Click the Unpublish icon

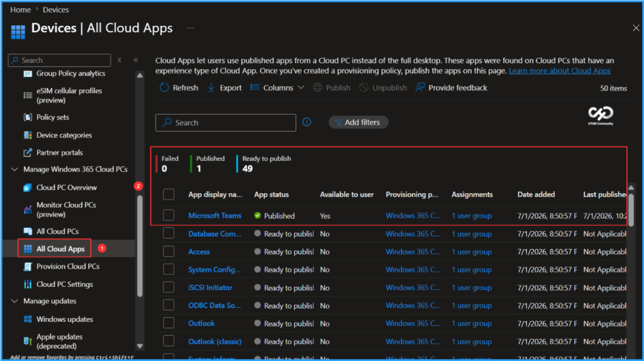364,87
